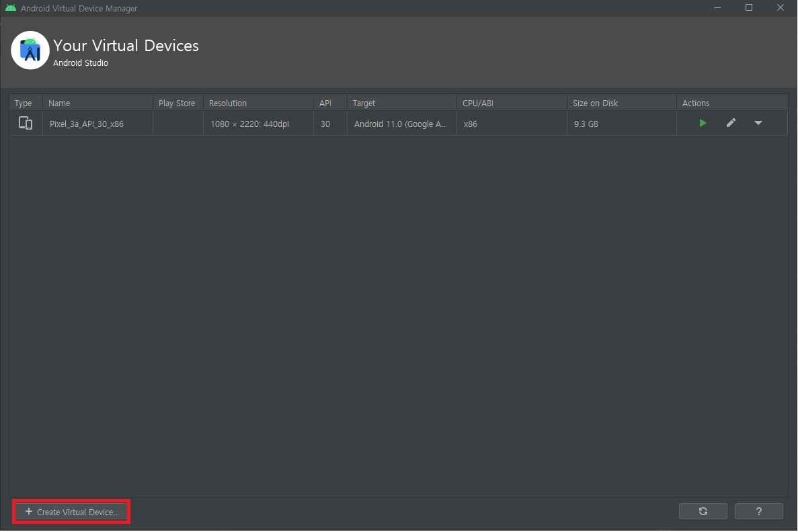This screenshot has width=798, height=532.
Task: Maximize the AVD Manager window
Action: coord(749,7)
